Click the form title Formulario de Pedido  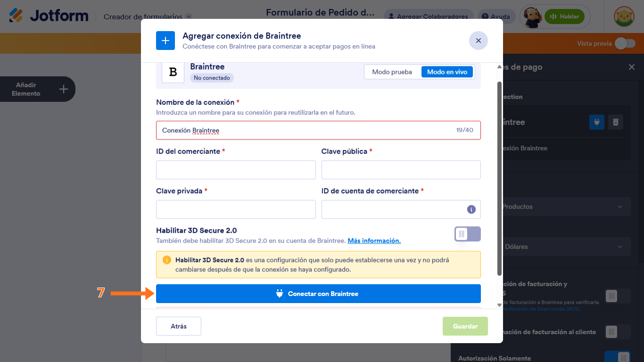click(x=320, y=12)
